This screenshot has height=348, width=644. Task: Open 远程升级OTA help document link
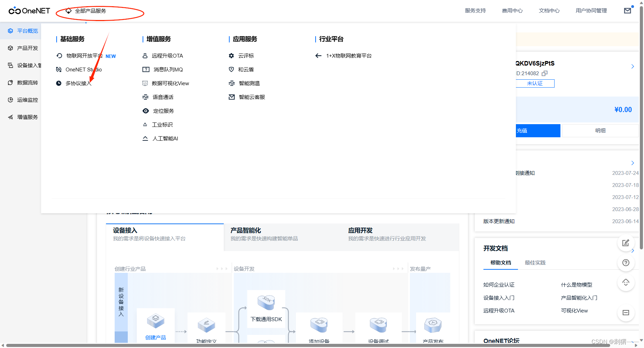pyautogui.click(x=499, y=310)
